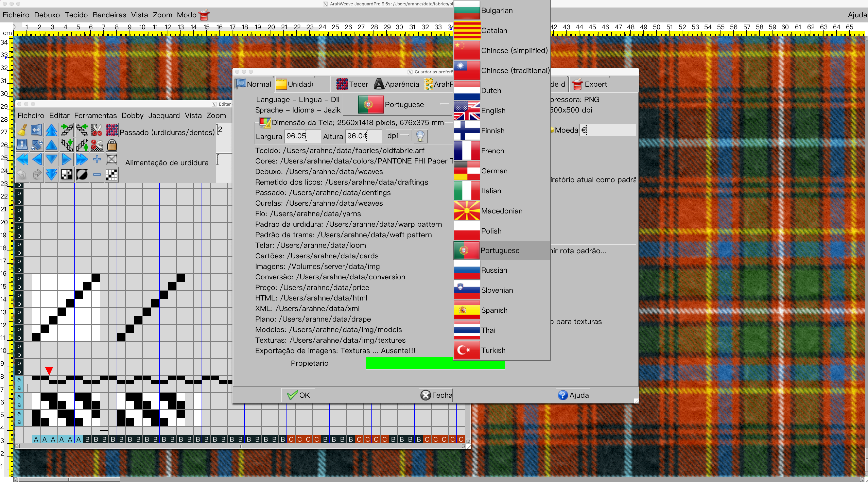868x482 pixels.
Task: Click the broom clear icon in Editar toolbar
Action: click(22, 130)
